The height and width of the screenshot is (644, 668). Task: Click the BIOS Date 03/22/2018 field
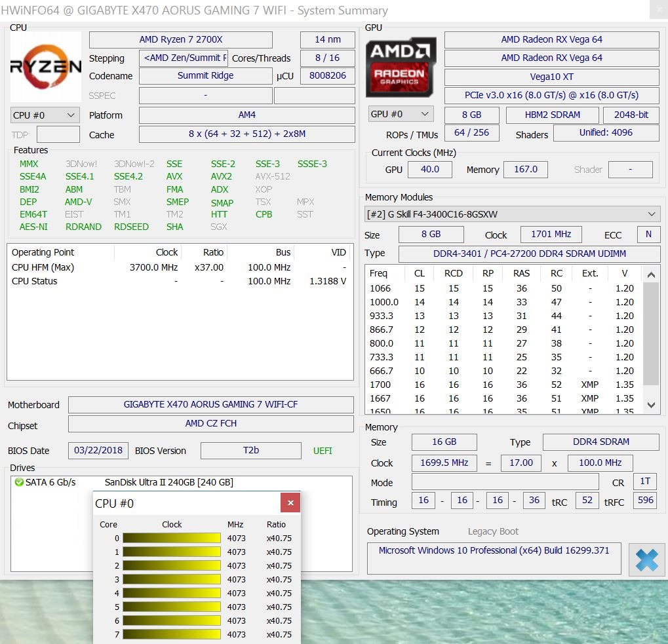98,450
